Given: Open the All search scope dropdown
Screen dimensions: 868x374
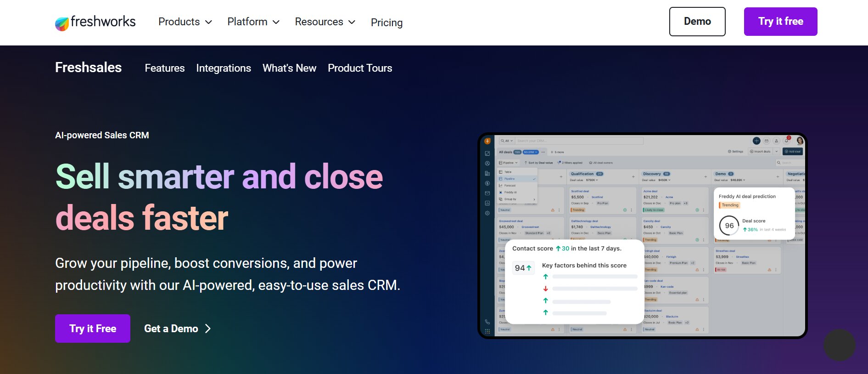Looking at the screenshot, I should [507, 141].
